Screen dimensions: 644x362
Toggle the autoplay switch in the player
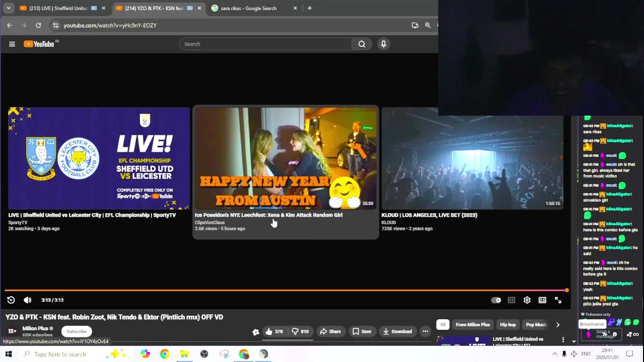[496, 300]
